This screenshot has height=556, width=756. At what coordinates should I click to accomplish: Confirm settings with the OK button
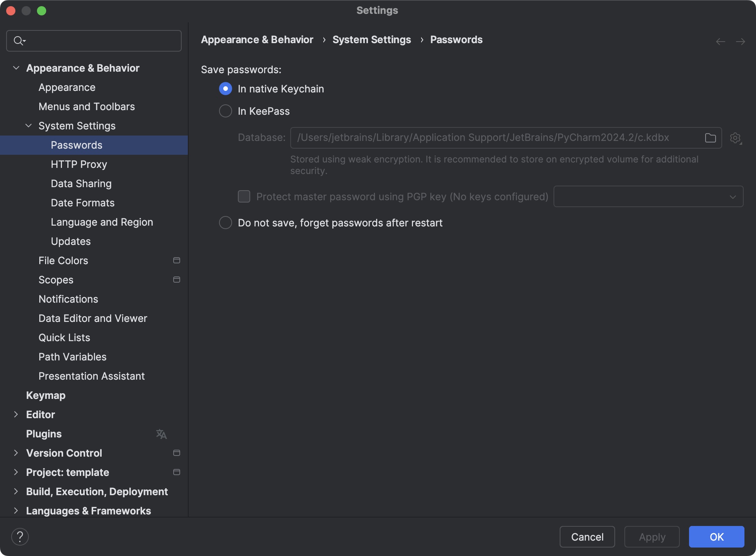click(x=716, y=536)
